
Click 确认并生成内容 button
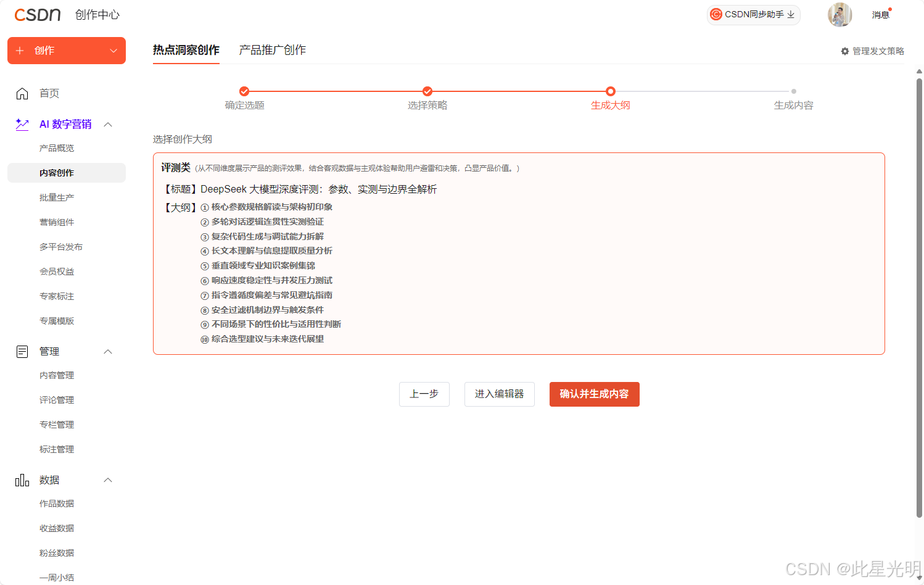coord(595,394)
